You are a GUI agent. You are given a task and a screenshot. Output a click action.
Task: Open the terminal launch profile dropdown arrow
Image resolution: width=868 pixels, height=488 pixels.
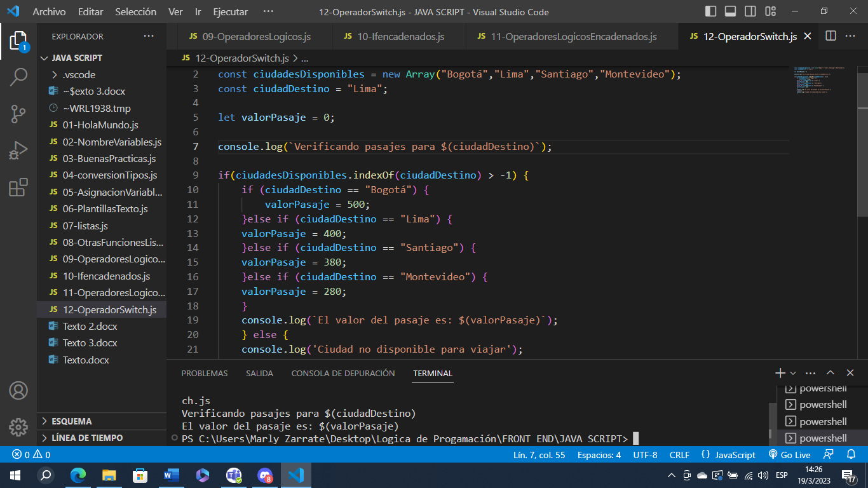coord(793,374)
